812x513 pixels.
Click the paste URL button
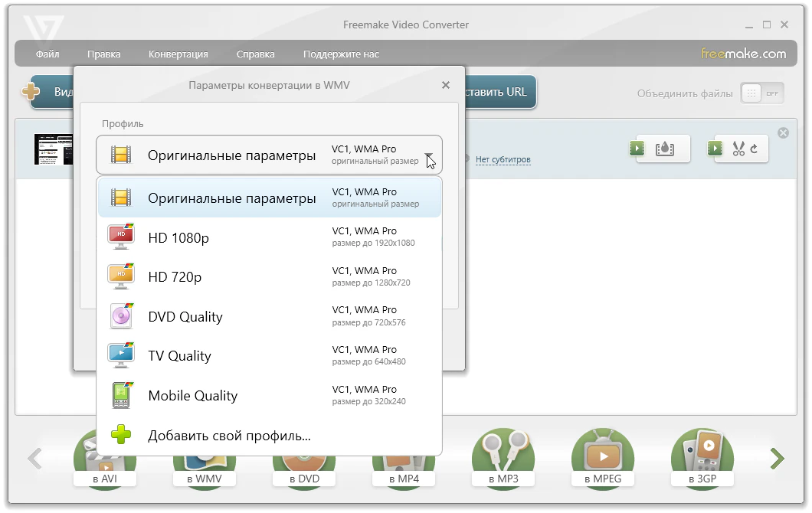pos(500,92)
